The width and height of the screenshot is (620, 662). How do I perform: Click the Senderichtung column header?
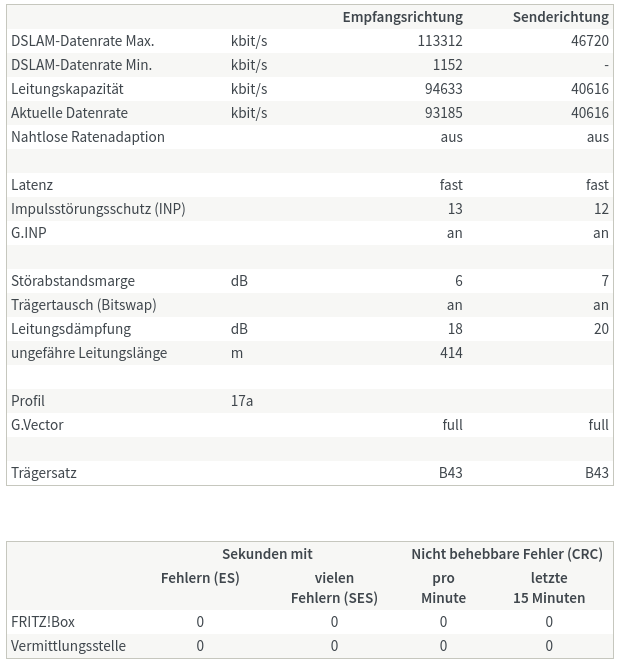pos(560,17)
